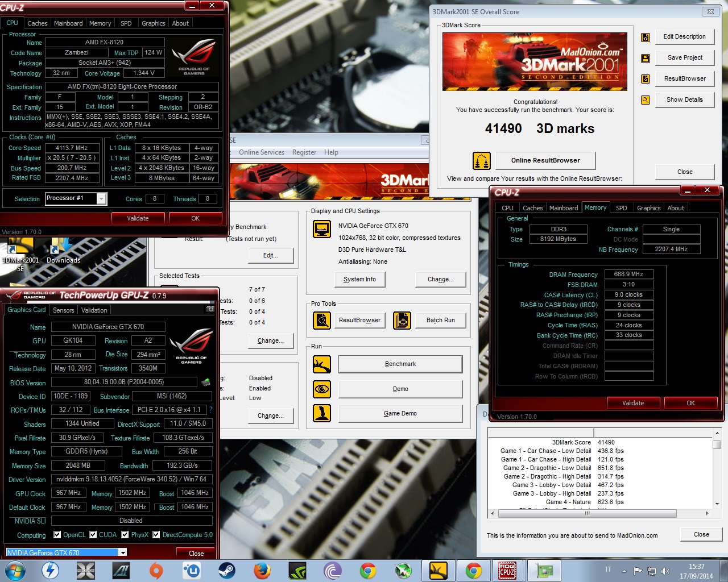Open the Windows Start menu

15,571
